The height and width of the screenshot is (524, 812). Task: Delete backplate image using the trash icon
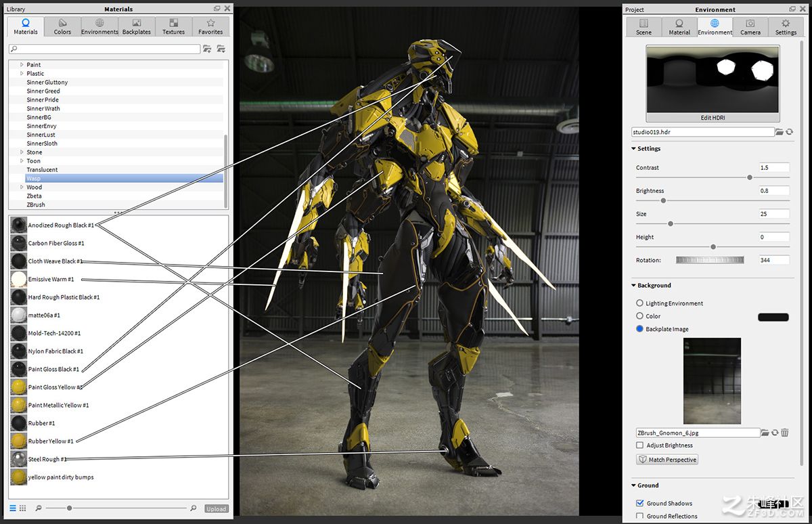[x=785, y=433]
